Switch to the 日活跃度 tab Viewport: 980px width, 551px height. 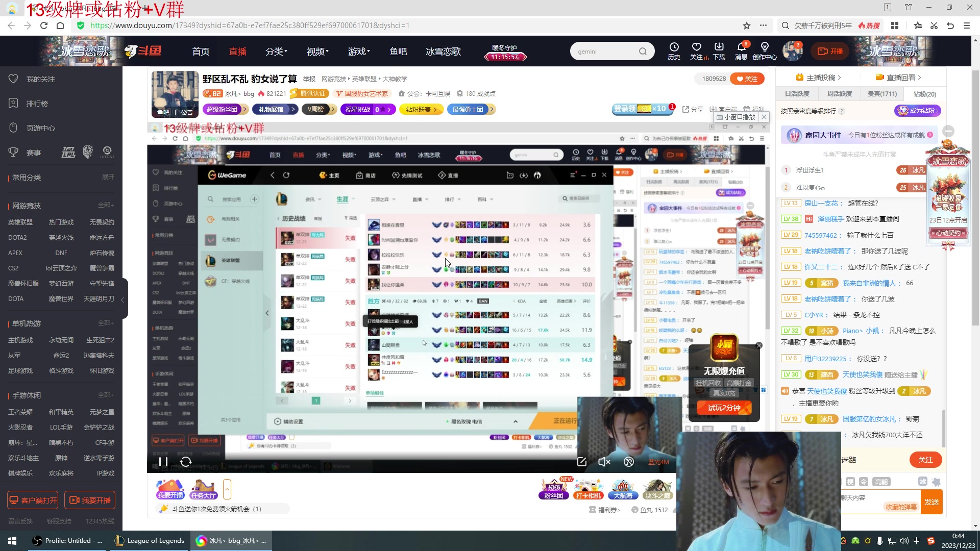pyautogui.click(x=797, y=94)
